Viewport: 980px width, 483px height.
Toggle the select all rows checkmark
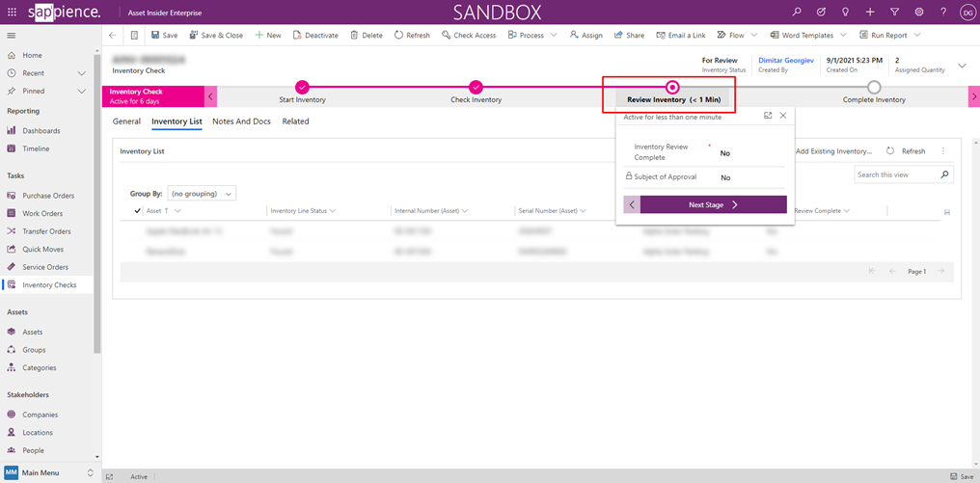138,210
